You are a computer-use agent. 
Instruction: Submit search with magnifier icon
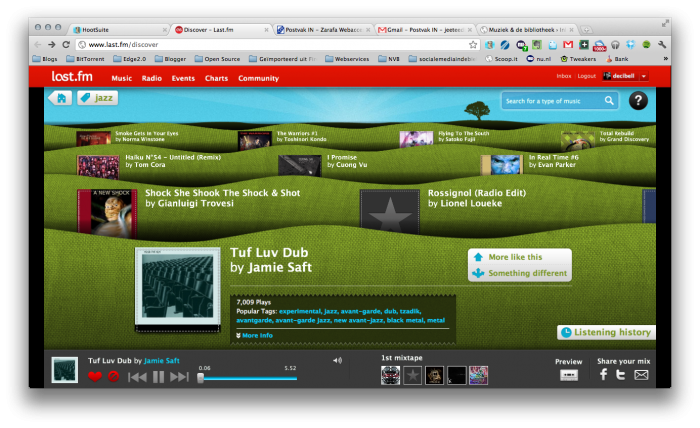(609, 101)
